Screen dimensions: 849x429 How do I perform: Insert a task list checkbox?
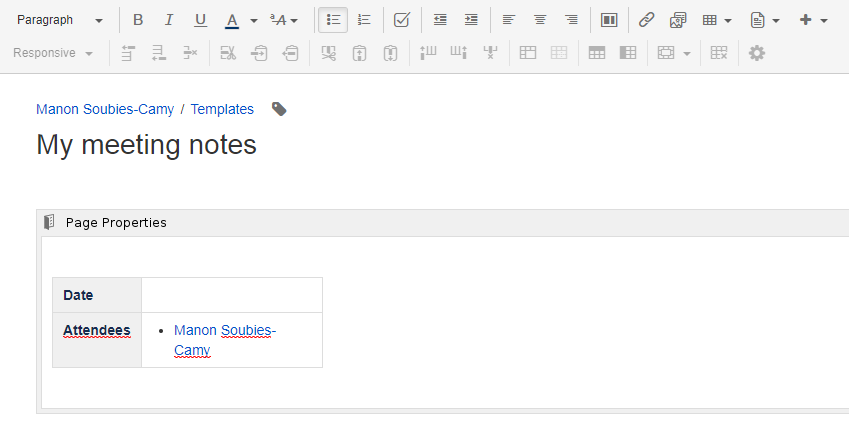tap(402, 20)
